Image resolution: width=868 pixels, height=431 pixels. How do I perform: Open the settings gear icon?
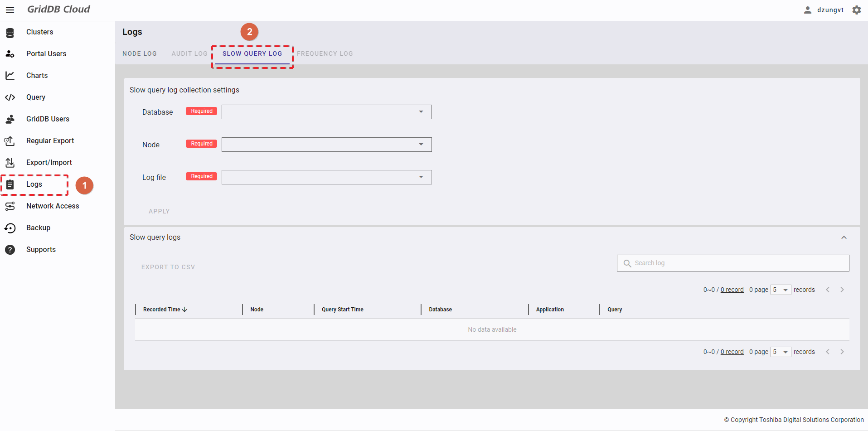857,10
